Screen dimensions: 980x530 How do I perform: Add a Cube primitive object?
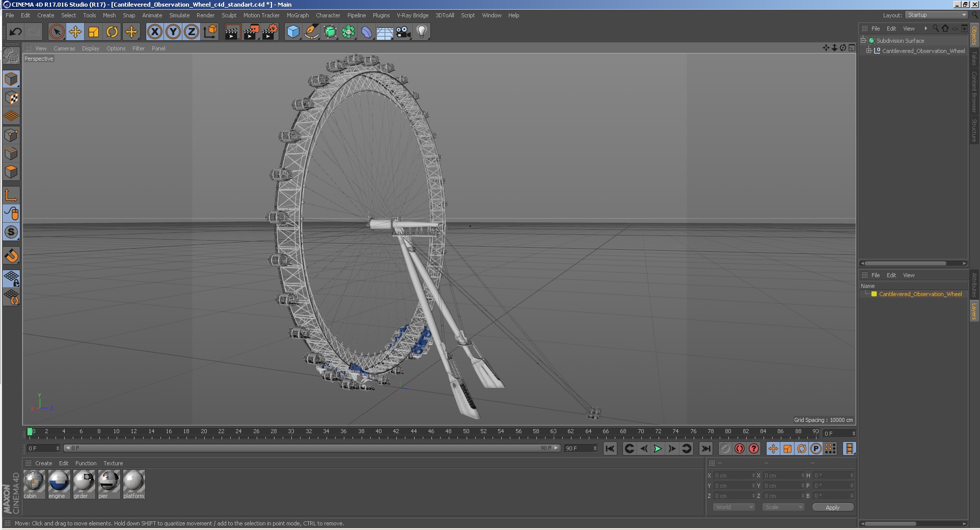tap(293, 32)
